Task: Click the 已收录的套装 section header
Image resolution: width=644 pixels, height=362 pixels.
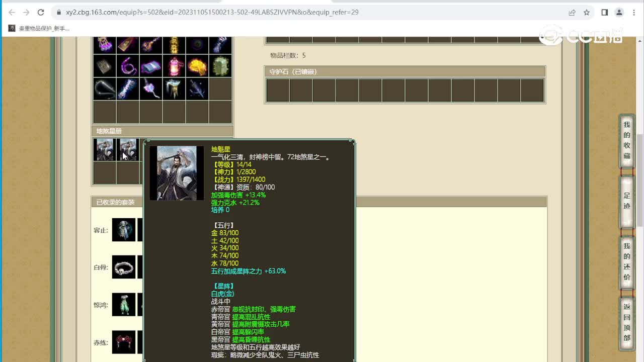Action: [319, 202]
